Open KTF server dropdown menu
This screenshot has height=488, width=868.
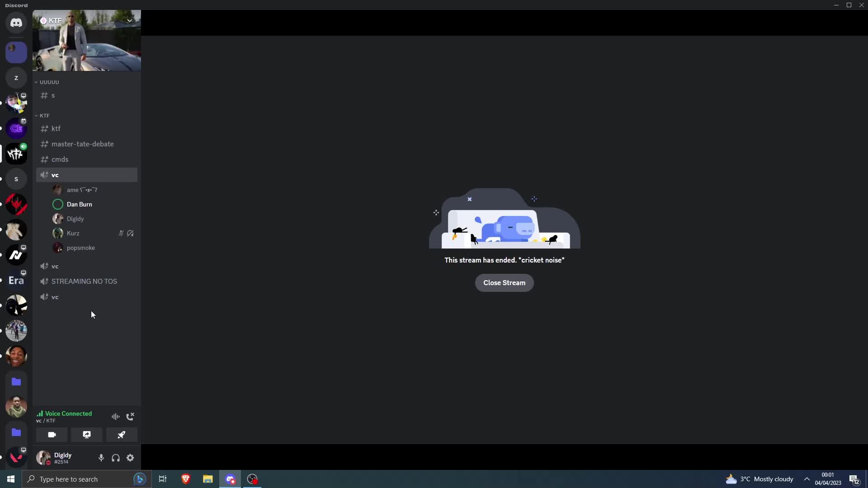click(129, 21)
